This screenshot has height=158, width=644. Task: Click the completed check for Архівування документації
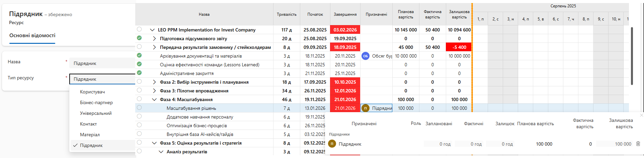pos(139,55)
